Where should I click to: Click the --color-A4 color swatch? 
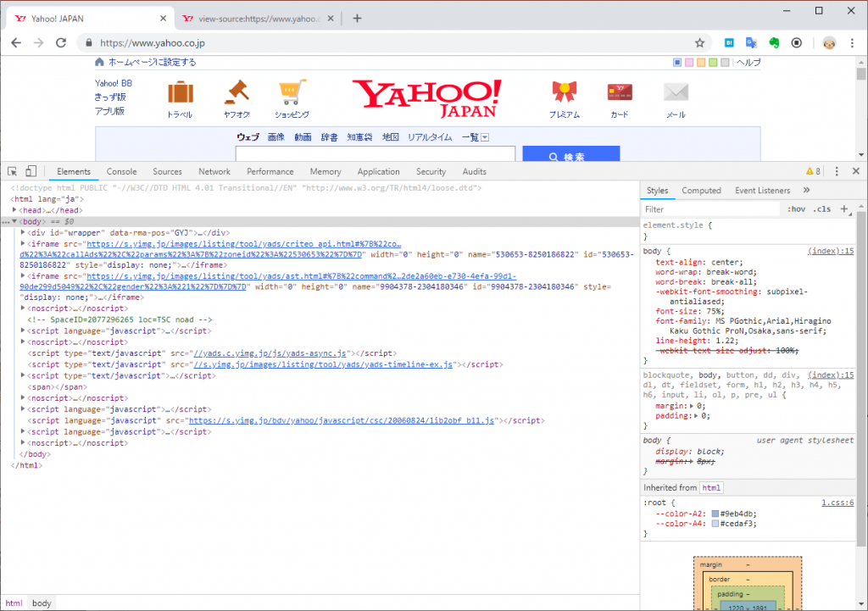coord(715,524)
